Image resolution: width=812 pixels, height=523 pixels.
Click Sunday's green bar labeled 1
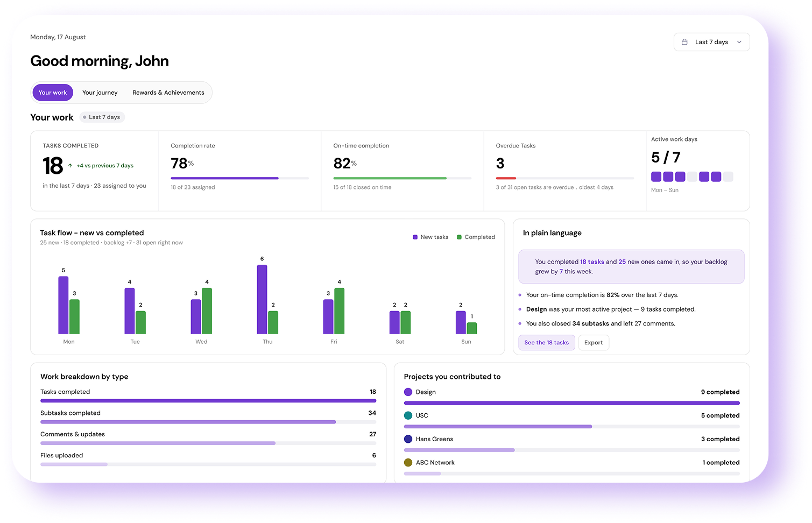[x=471, y=328]
